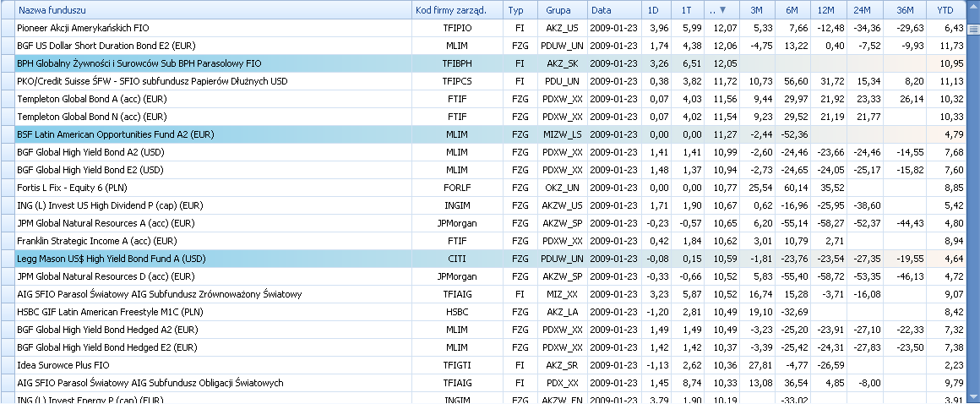Click the Grupa column header
This screenshot has height=404, width=980.
(x=562, y=10)
